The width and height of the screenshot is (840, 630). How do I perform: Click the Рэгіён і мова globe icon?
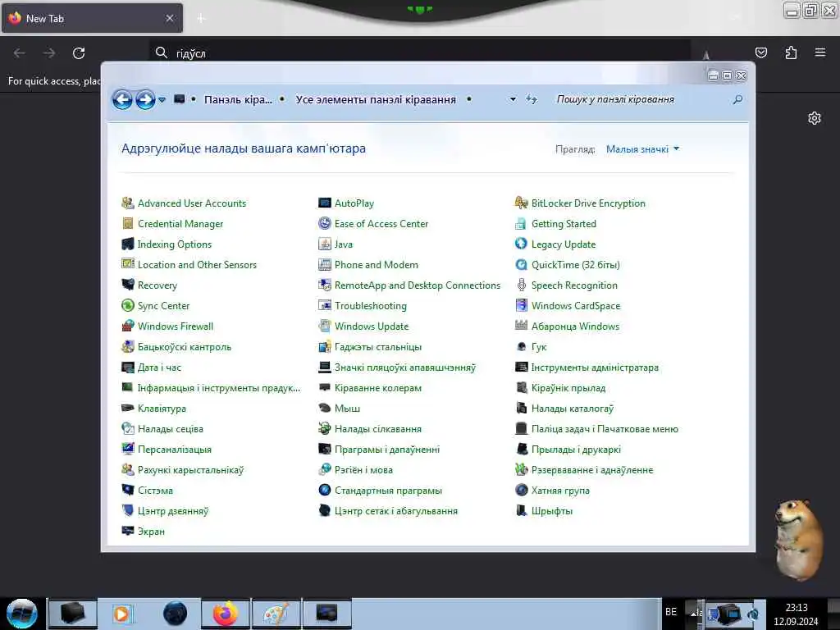click(x=325, y=470)
